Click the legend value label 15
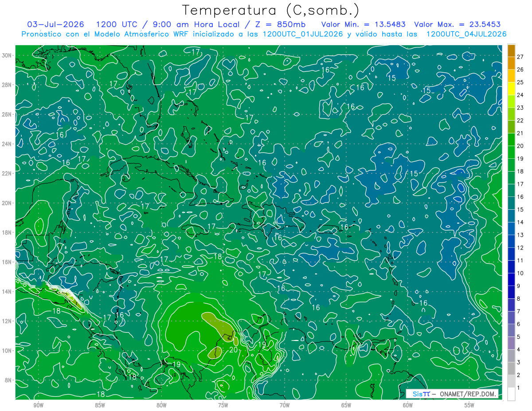This screenshot has height=411, width=532. point(520,209)
